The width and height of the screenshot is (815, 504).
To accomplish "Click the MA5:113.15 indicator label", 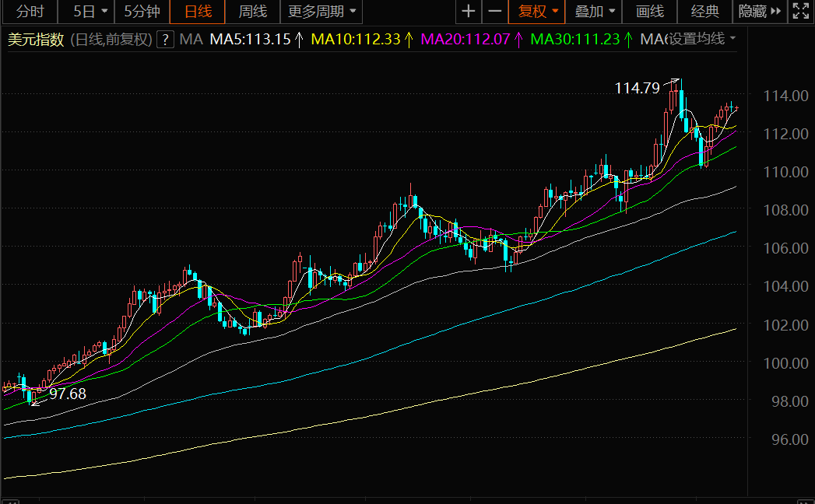I will coord(249,40).
